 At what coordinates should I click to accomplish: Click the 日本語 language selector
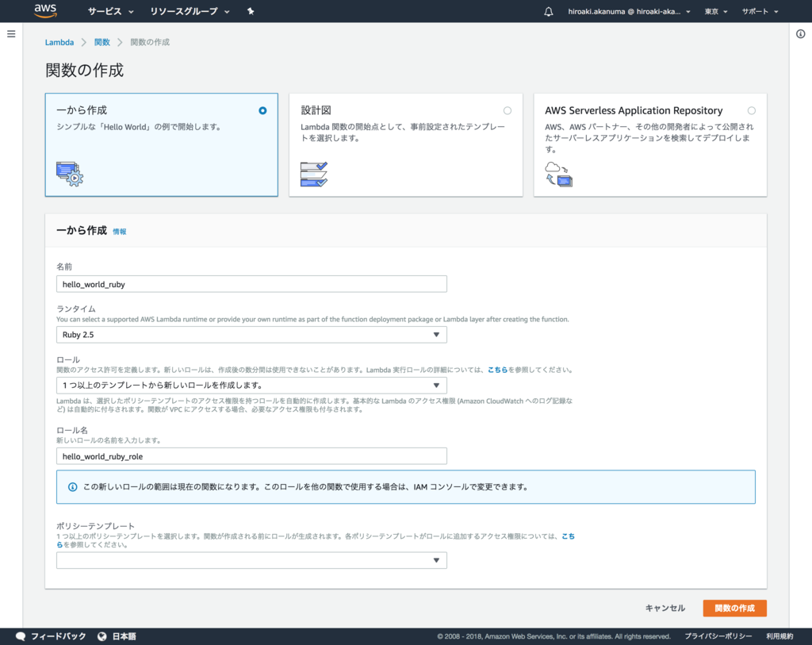click(x=117, y=636)
